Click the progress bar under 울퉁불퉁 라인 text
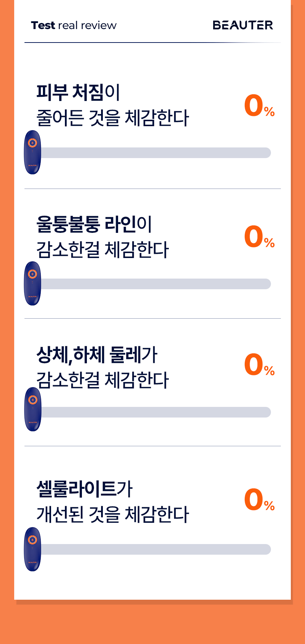Image resolution: width=305 pixels, height=644 pixels. click(155, 284)
